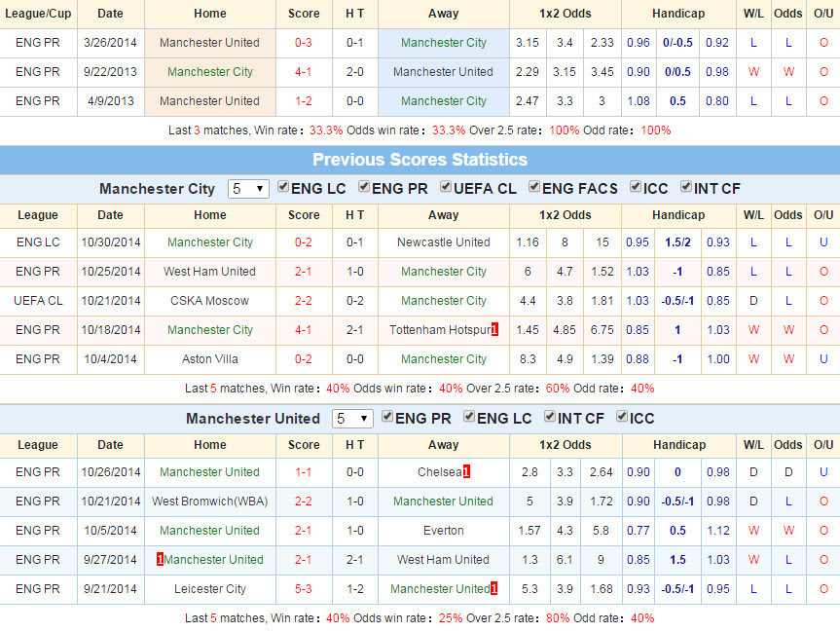840x632 pixels.
Task: Click date 10/5/2014 cell
Action: pos(111,531)
